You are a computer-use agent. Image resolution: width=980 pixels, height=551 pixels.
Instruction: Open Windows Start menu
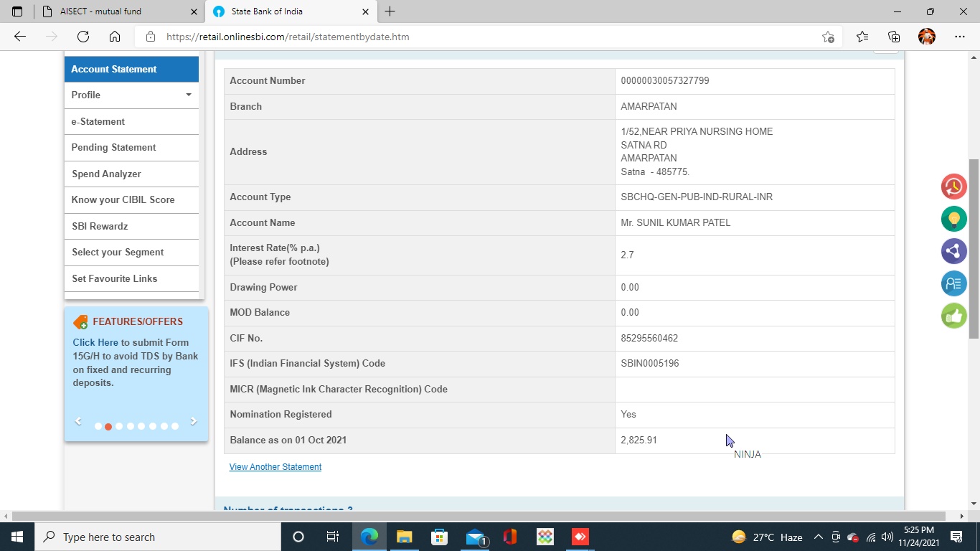[x=17, y=537]
